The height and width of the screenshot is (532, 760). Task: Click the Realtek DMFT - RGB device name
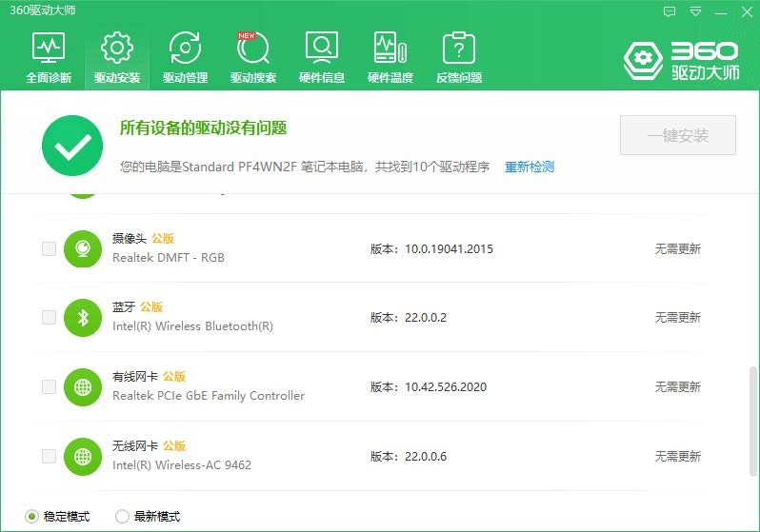point(169,257)
